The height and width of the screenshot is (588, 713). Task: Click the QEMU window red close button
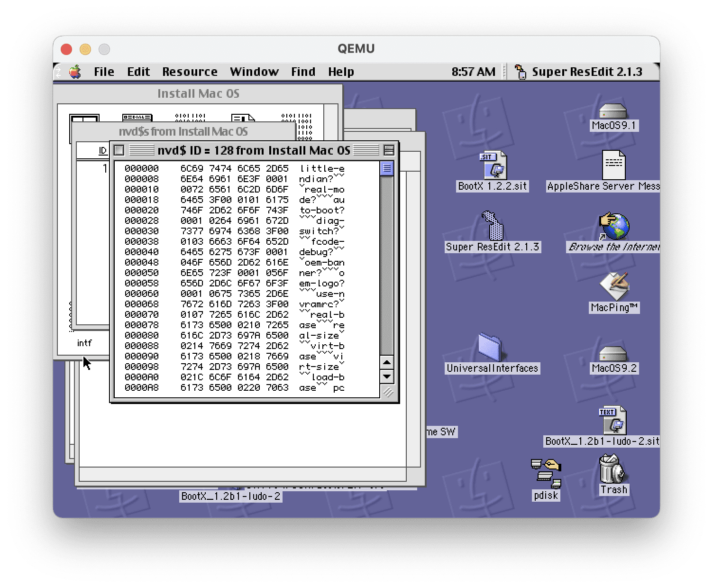pyautogui.click(x=66, y=49)
